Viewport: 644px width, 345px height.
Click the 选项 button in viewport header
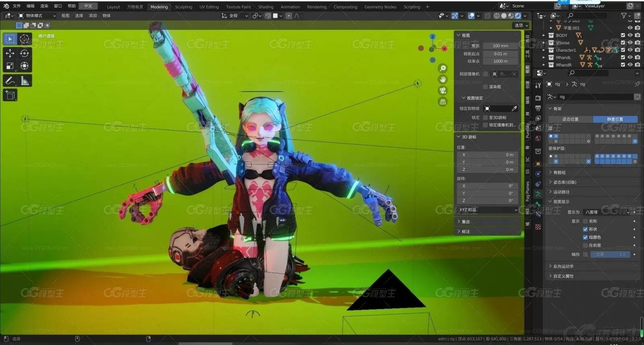point(521,25)
